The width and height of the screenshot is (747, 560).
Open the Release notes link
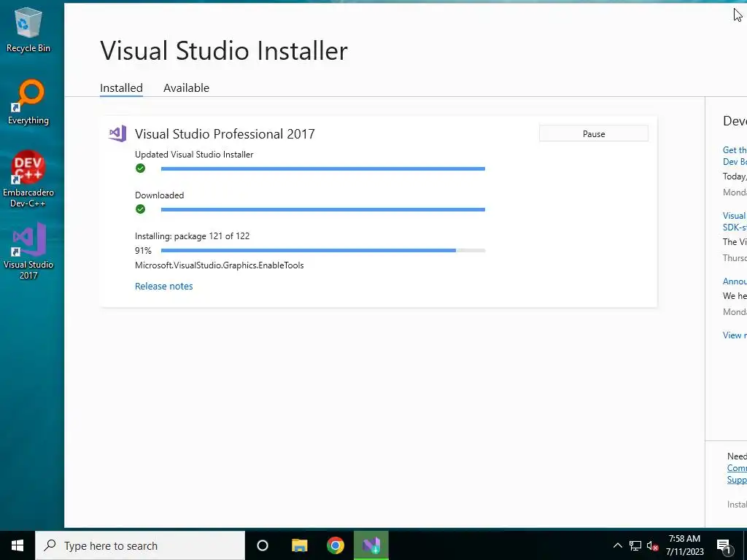click(164, 286)
